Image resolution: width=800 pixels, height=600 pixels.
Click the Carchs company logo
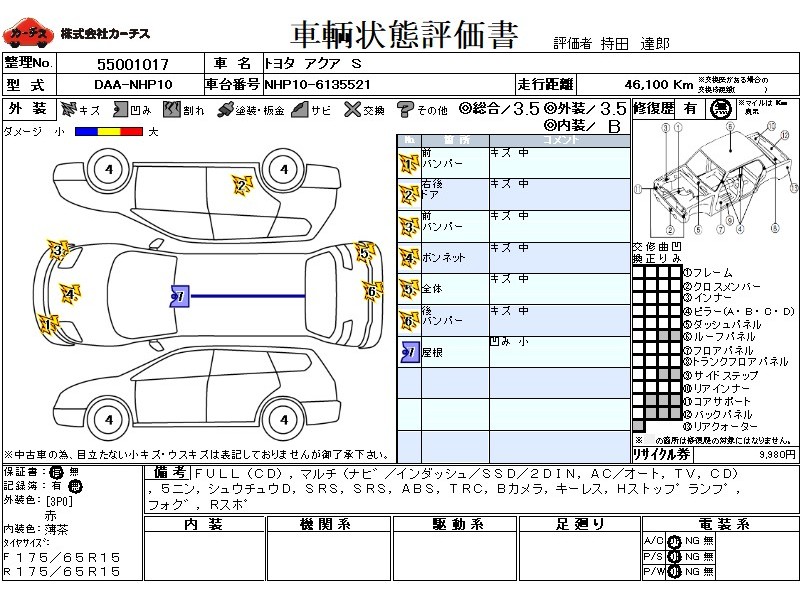27,35
